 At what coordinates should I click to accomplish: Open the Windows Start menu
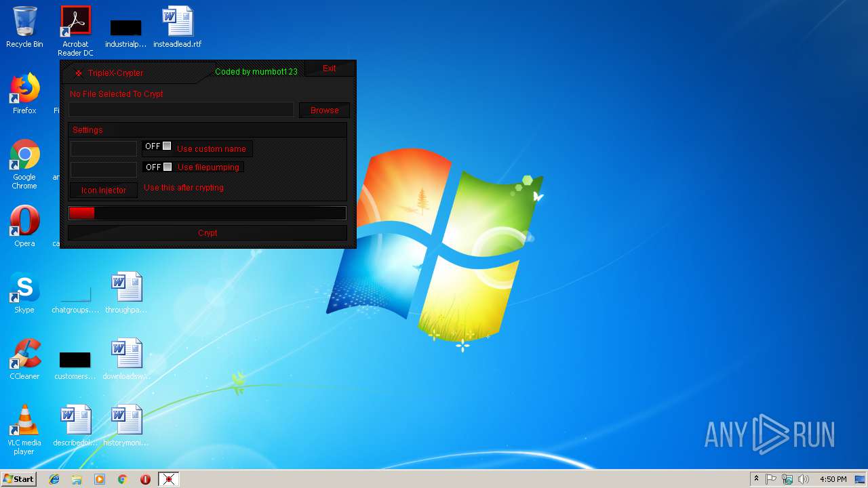(x=18, y=479)
